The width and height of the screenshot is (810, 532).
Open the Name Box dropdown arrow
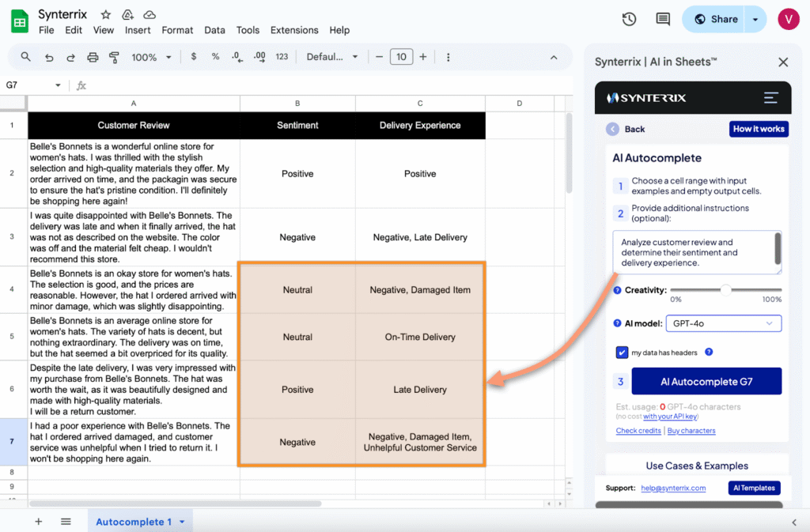[58, 85]
